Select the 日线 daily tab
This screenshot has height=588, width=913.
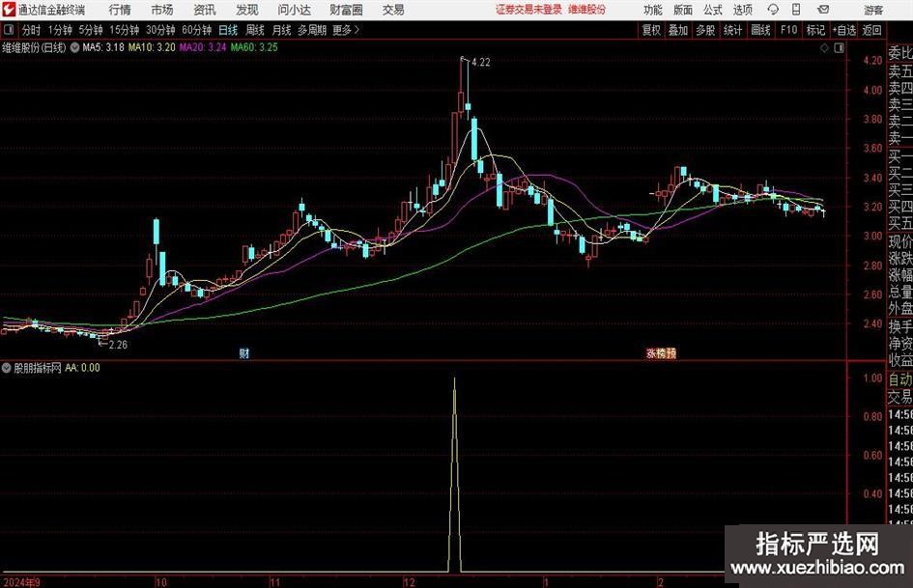(x=228, y=30)
